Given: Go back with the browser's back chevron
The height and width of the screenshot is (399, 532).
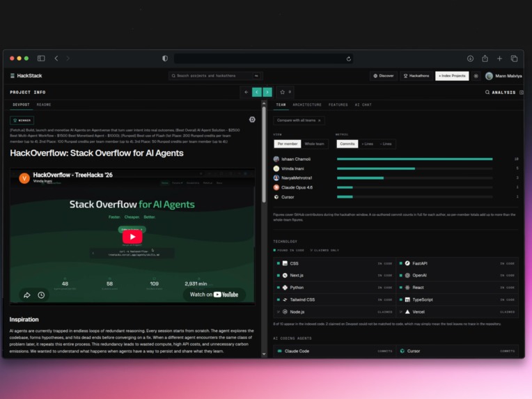Looking at the screenshot, I should (x=56, y=58).
